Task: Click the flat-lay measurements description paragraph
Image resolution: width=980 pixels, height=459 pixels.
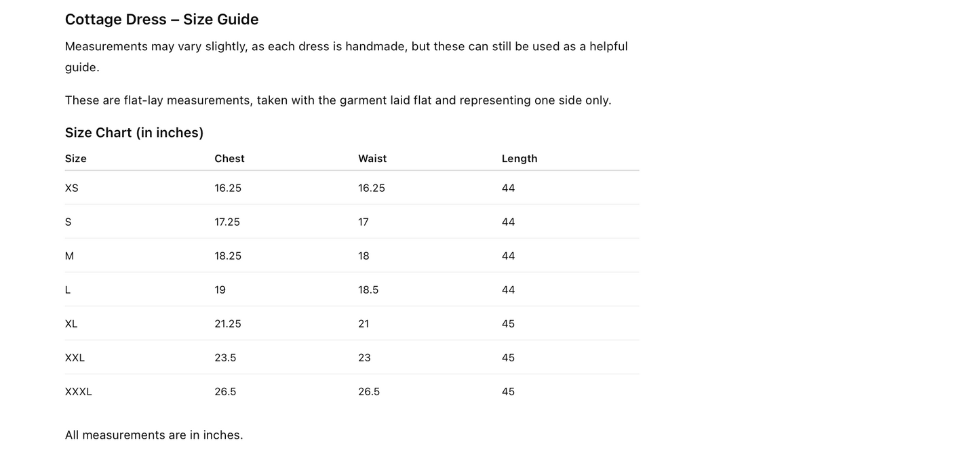Action: click(x=338, y=100)
